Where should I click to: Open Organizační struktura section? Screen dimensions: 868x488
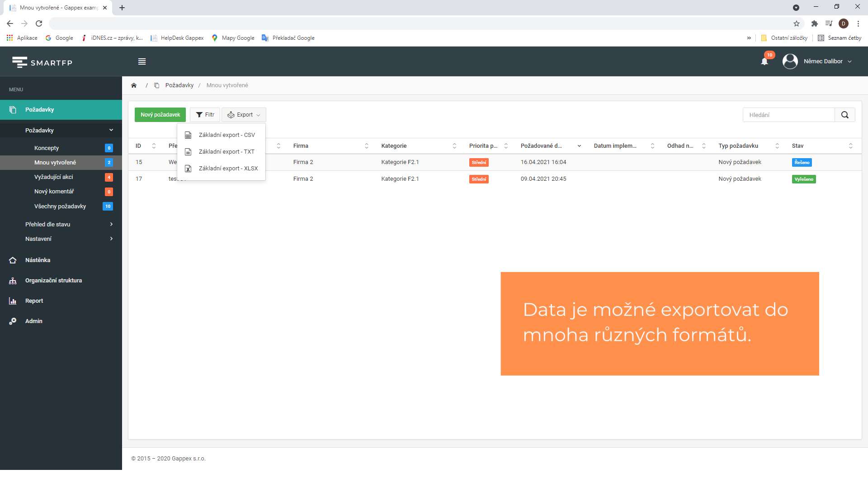[53, 281]
